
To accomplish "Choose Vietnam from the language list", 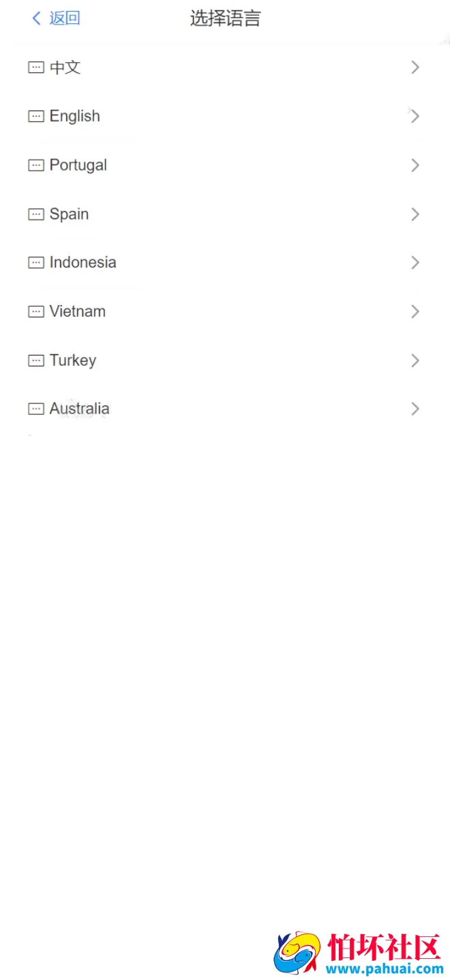I will (x=78, y=312).
